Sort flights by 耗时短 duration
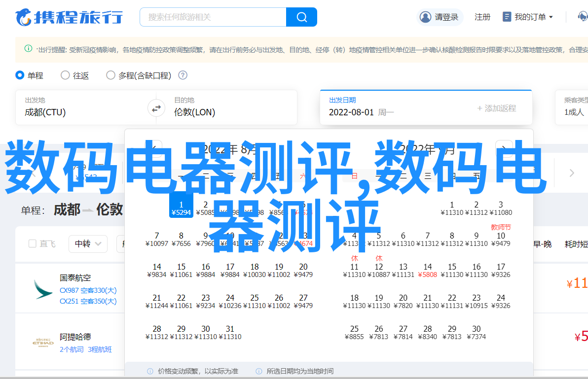The height and width of the screenshot is (379, 588). click(x=576, y=244)
